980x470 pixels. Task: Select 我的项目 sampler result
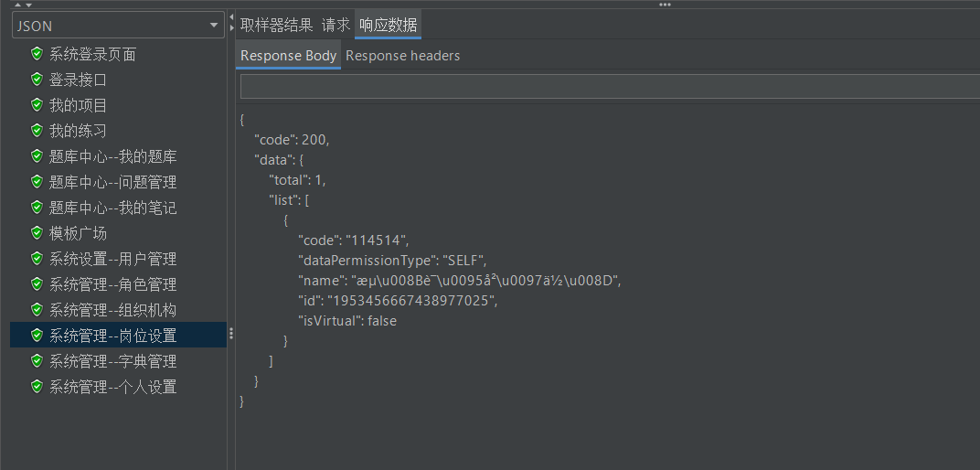tap(78, 106)
